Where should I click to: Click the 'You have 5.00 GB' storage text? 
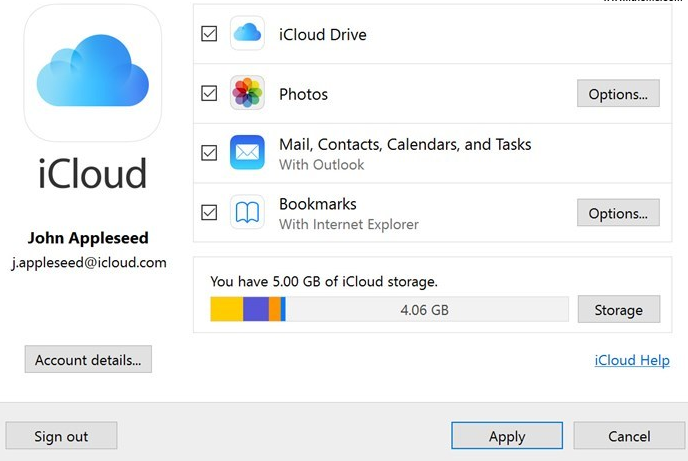tap(324, 281)
